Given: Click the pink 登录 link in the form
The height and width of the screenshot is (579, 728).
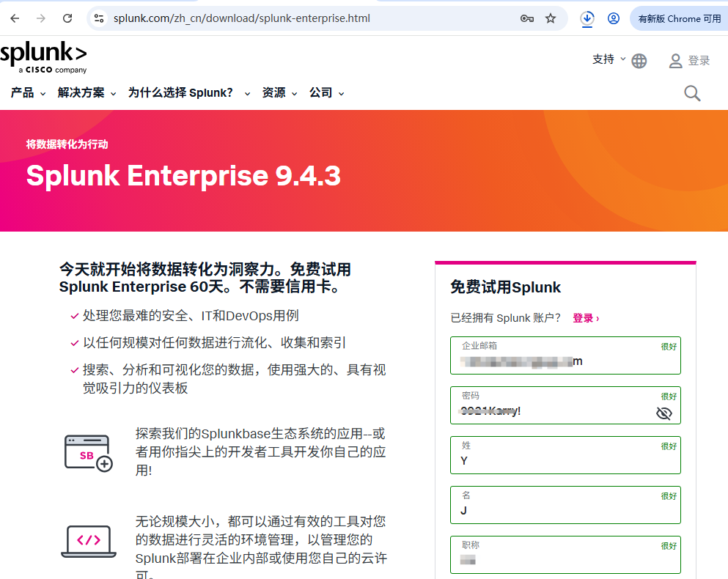Looking at the screenshot, I should coord(586,318).
